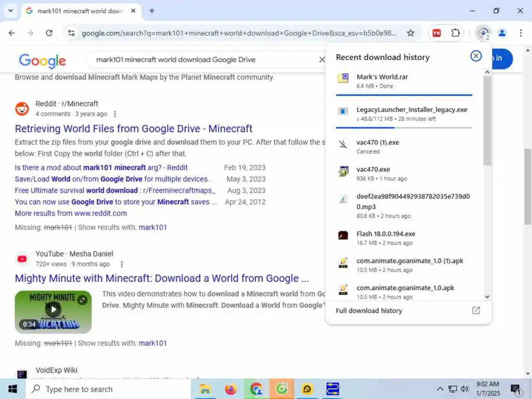
Task: Click the download list scrollbar down arrow
Action: click(x=487, y=297)
